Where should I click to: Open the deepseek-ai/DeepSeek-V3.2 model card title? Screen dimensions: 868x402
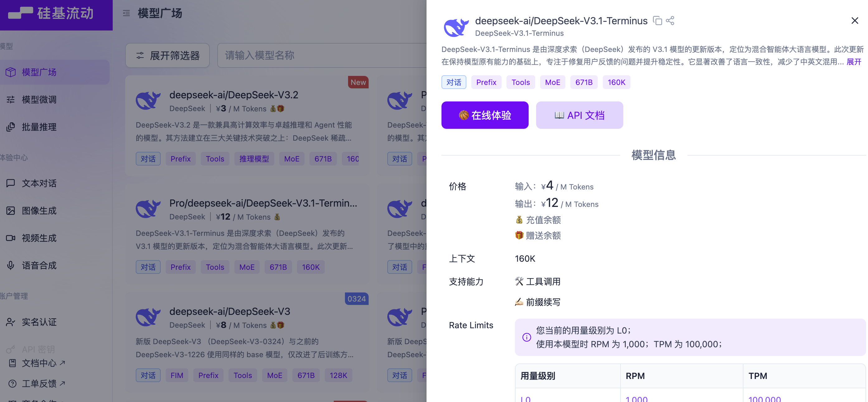(x=234, y=95)
